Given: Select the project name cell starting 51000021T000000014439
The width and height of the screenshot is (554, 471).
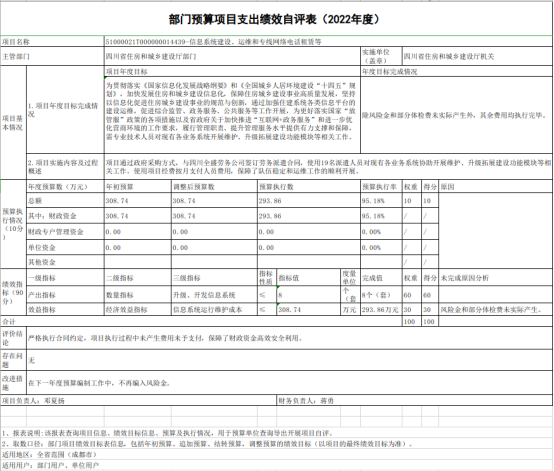Looking at the screenshot, I should pyautogui.click(x=328, y=42).
